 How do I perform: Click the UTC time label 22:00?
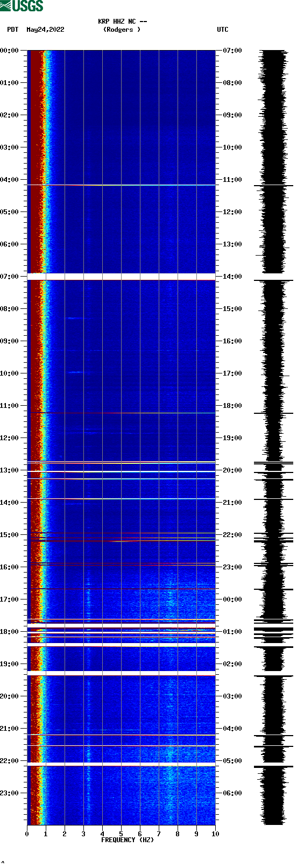[x=232, y=535]
